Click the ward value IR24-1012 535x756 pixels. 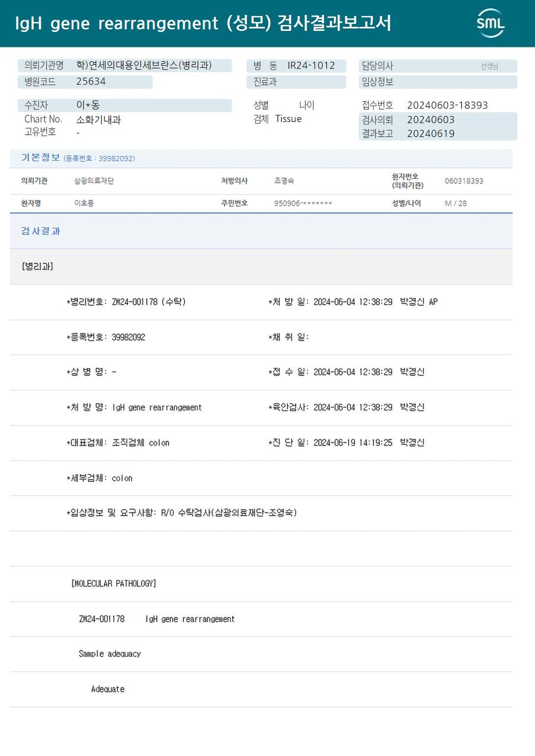click(311, 65)
